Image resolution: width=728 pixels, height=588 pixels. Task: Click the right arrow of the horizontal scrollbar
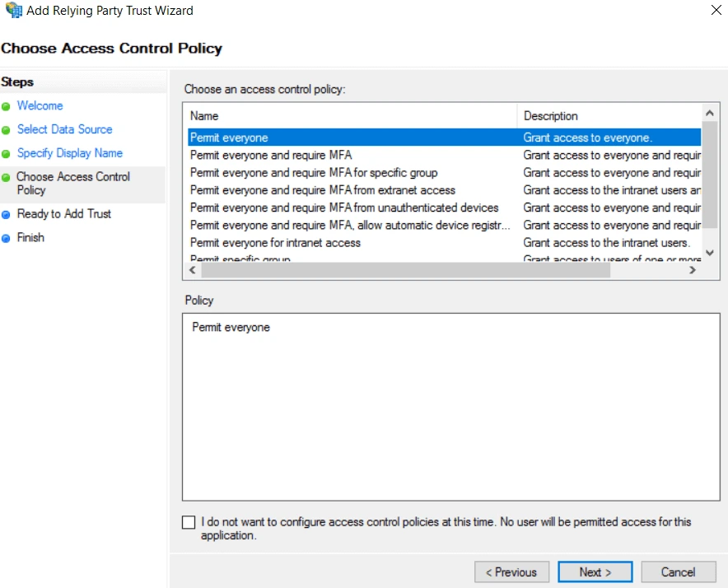pos(693,269)
